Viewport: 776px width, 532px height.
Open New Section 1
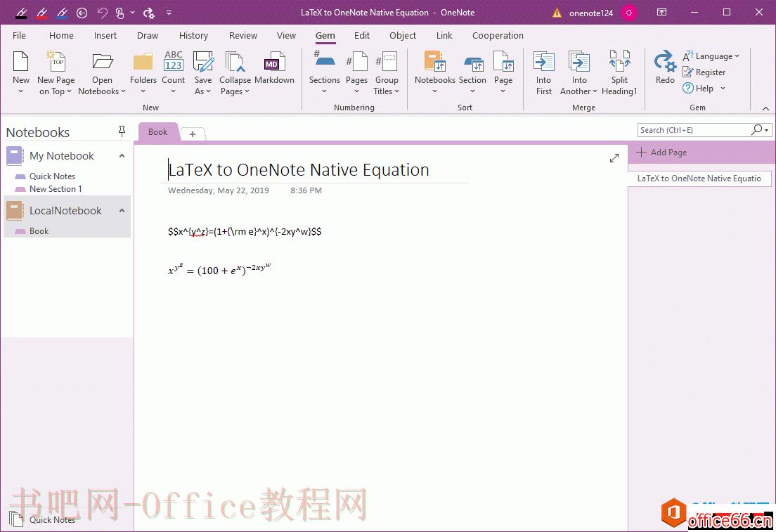click(x=56, y=189)
